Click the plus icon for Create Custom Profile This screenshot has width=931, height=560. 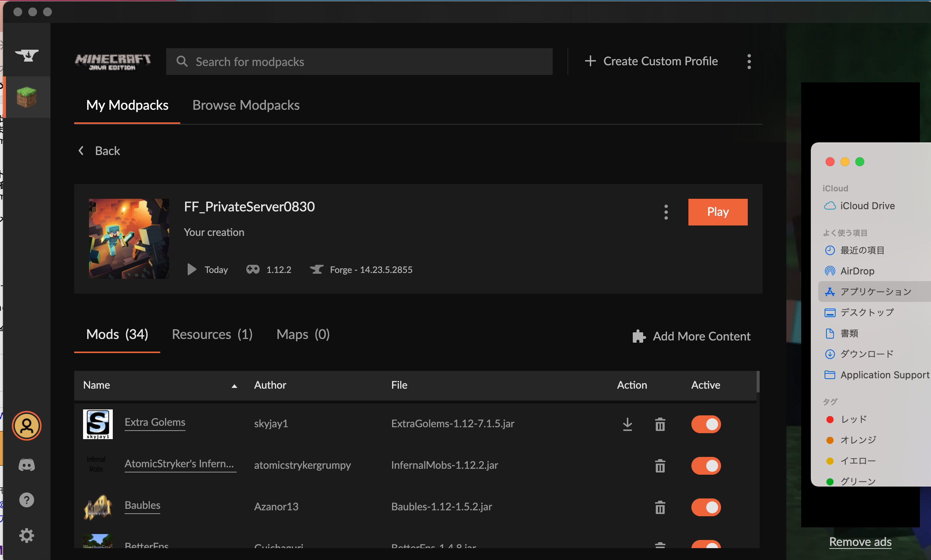pos(590,61)
